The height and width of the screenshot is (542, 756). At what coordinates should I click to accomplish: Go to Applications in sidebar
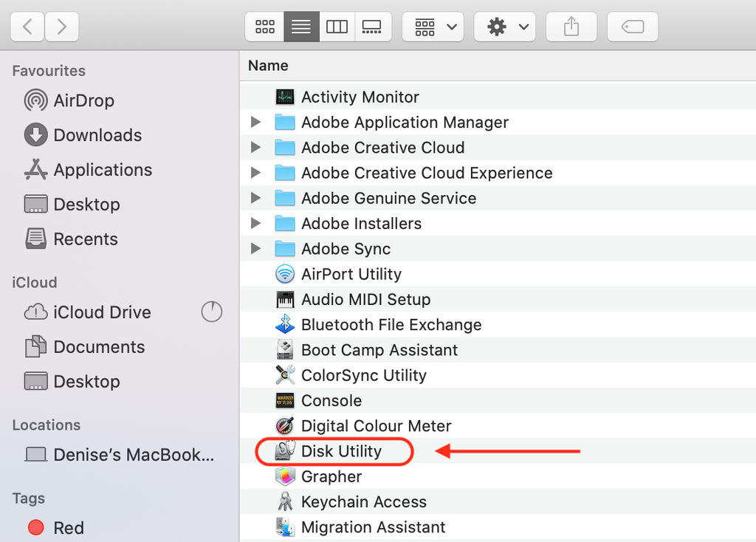tap(103, 170)
